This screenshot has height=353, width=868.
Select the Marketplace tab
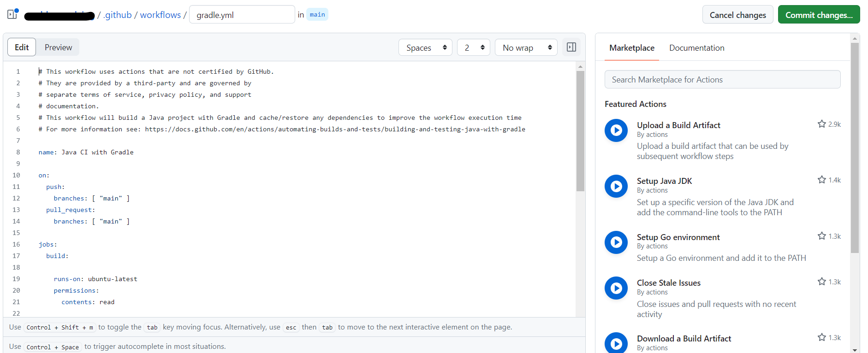coord(632,48)
